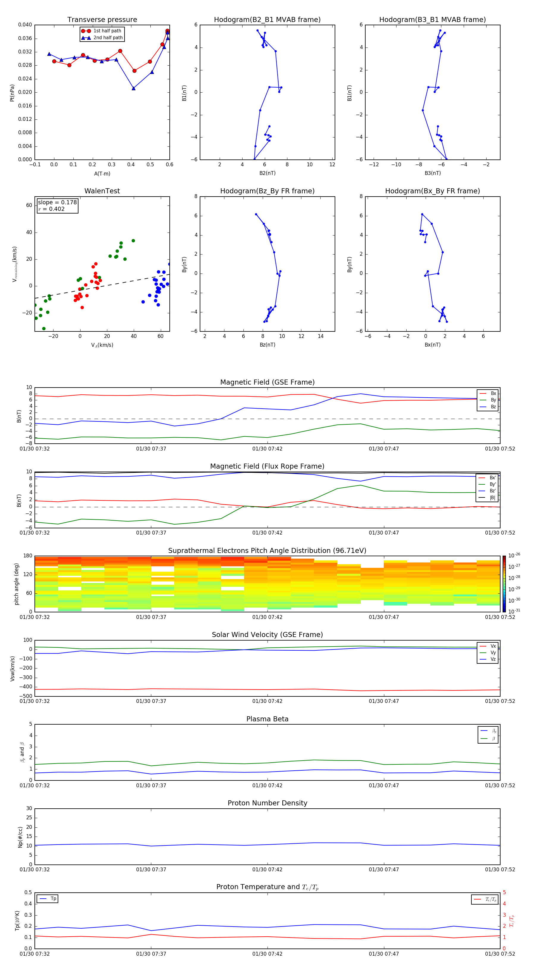Click the "Hodogram(B3_B1 MVAB frame)" title
The width and height of the screenshot is (535, 980).
coord(432,20)
